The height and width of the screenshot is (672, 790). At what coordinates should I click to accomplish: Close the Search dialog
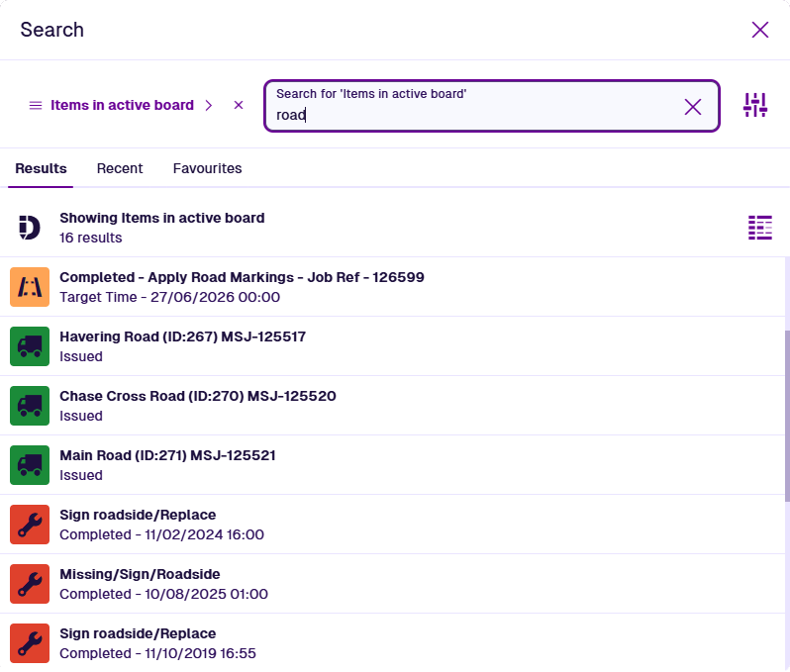point(760,30)
